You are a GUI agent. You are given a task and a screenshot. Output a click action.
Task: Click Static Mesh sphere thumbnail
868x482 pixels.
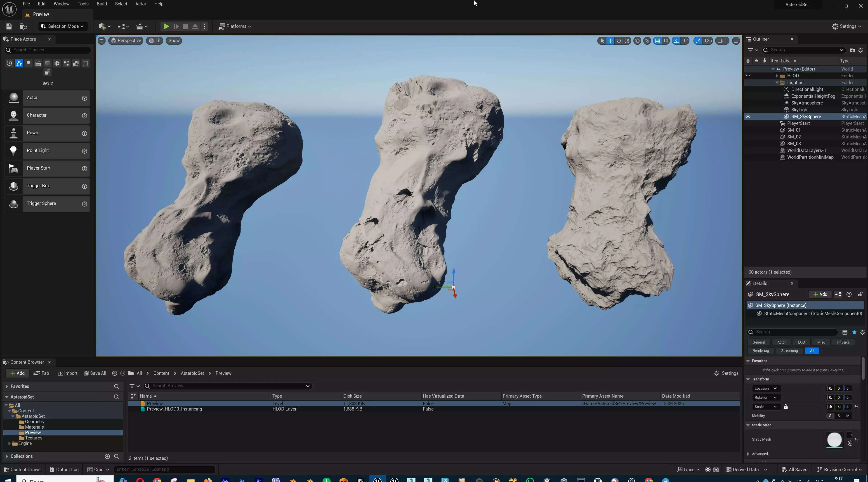click(834, 440)
